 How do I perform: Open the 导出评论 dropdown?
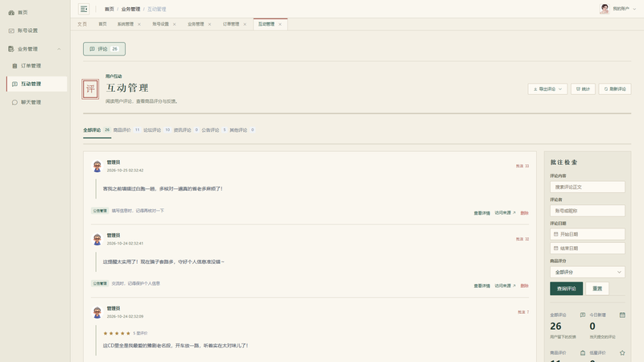[547, 89]
